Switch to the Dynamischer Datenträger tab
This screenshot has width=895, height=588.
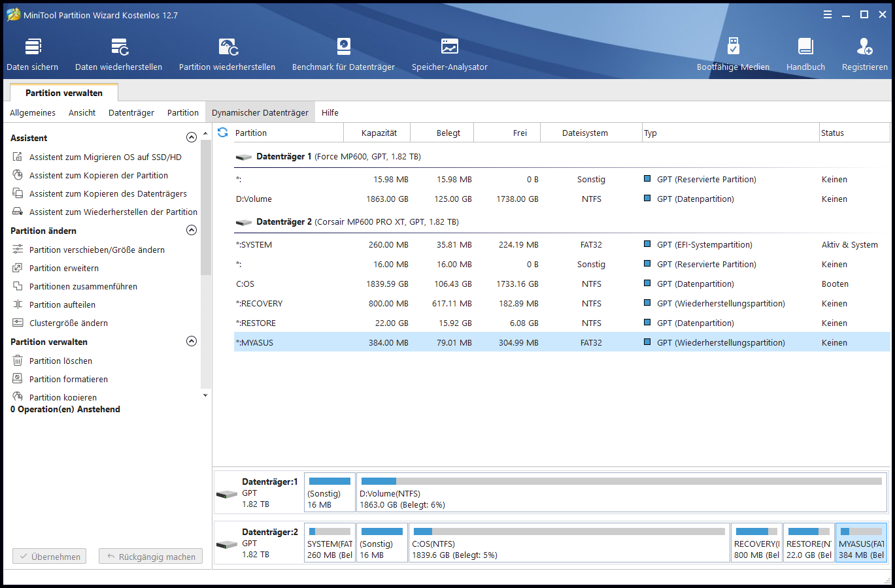[260, 112]
